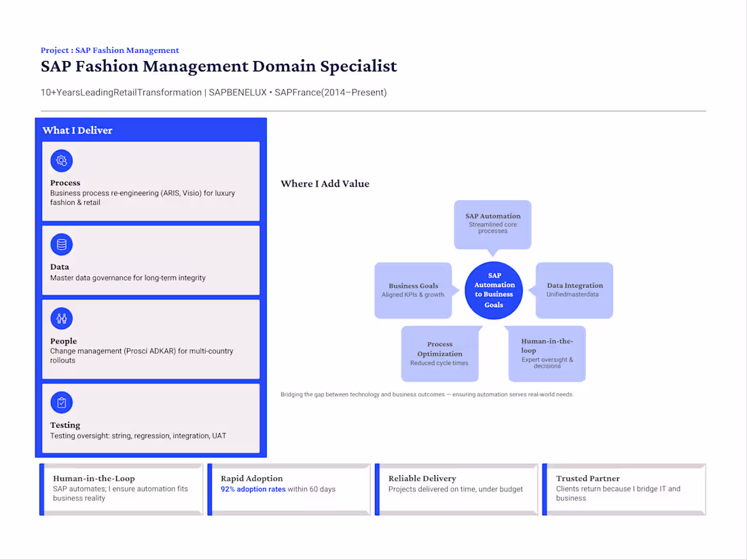
Task: Click the 'What I Deliver' heading
Action: [x=77, y=130]
